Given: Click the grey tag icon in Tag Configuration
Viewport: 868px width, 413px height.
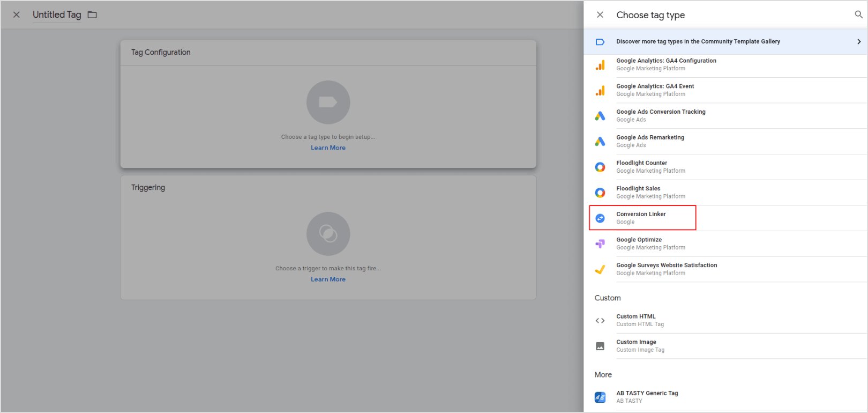Looking at the screenshot, I should pos(328,102).
